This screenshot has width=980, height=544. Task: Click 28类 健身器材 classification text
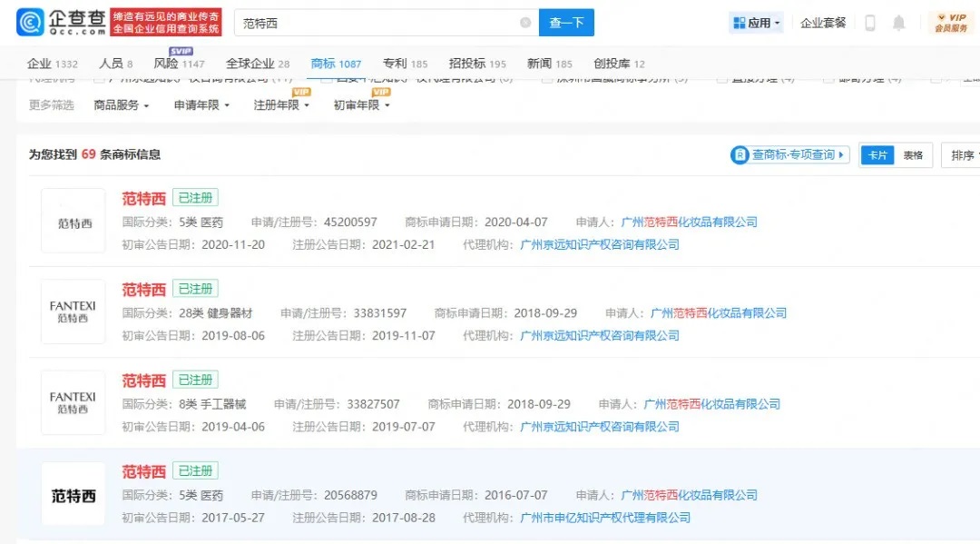coord(216,312)
